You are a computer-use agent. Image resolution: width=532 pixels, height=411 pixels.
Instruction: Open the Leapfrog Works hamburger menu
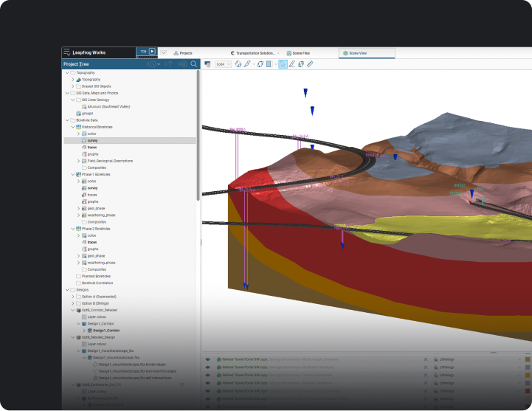click(x=67, y=52)
